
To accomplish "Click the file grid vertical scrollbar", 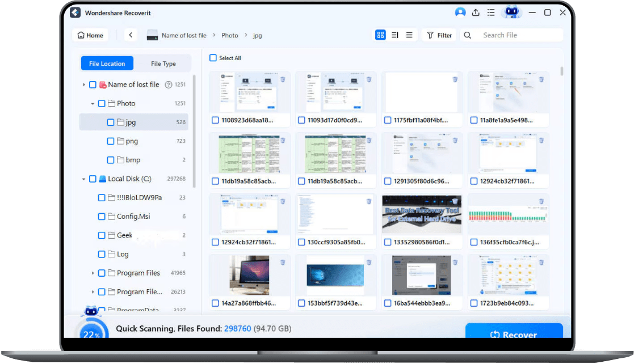I will pyautogui.click(x=561, y=71).
